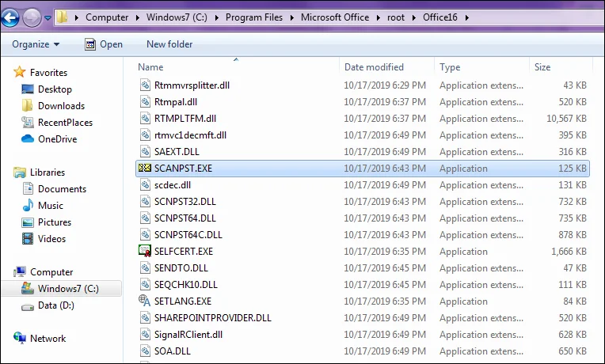
Task: Navigate to the root breadcrumb
Action: tap(396, 17)
